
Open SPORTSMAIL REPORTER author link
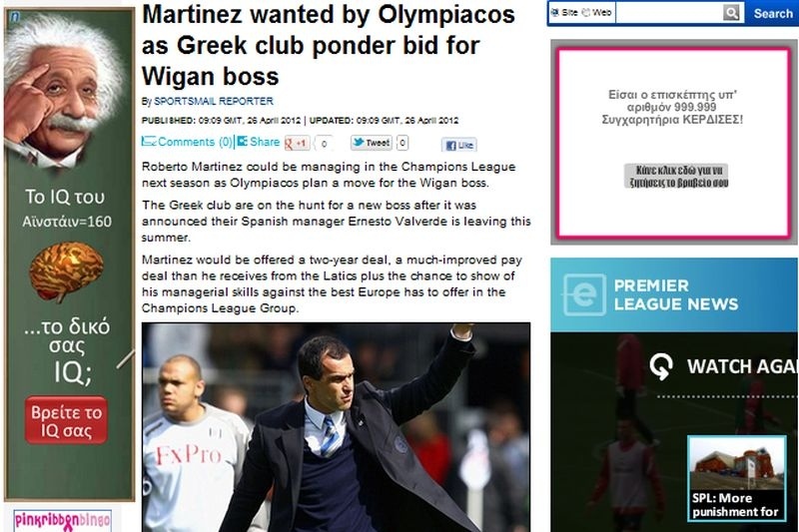point(214,101)
